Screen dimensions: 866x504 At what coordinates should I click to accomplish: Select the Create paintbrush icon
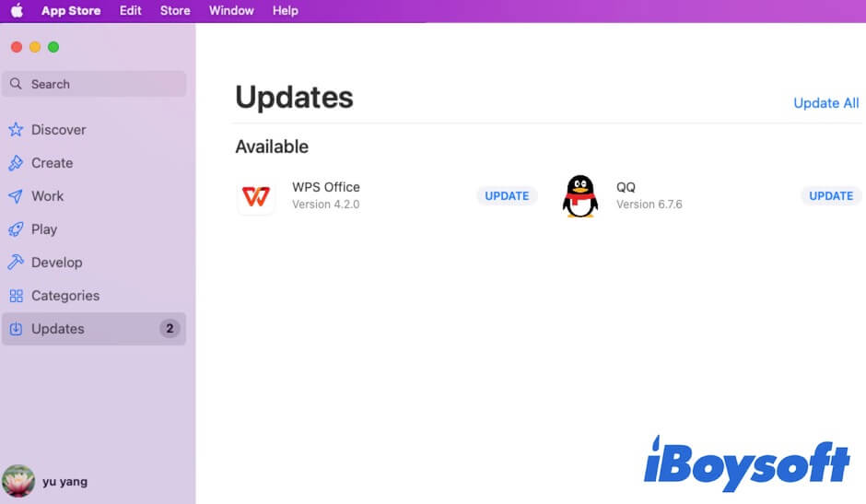click(x=16, y=162)
